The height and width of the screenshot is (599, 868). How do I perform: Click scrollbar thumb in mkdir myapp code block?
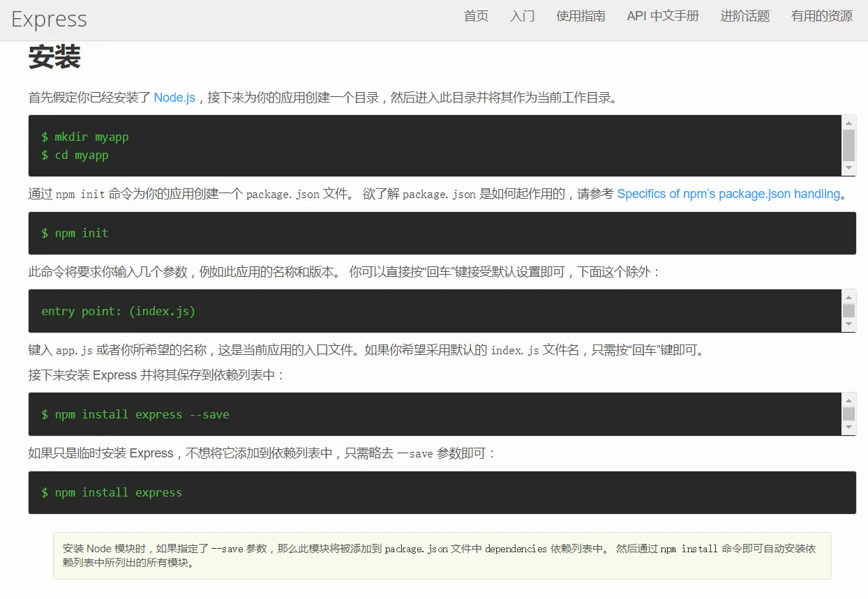(849, 145)
